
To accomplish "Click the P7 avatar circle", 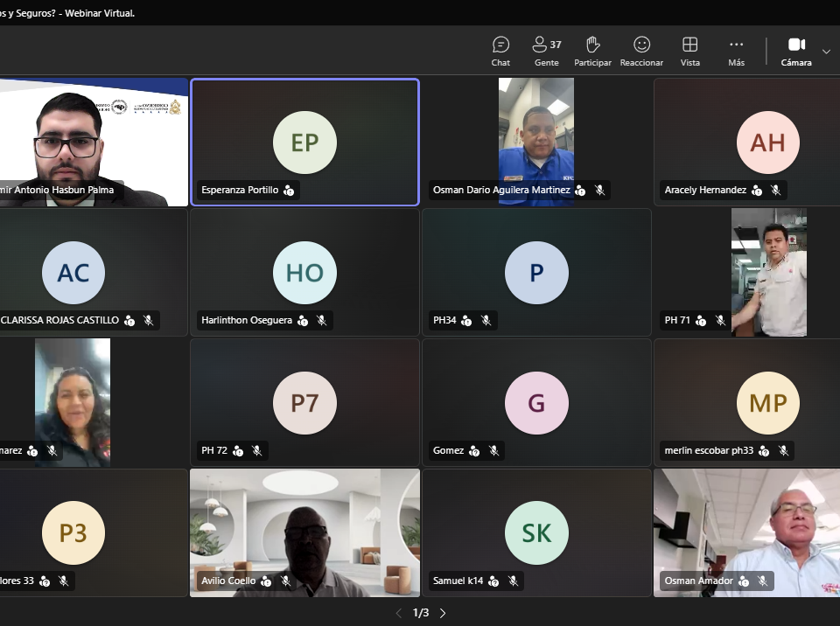I will click(x=304, y=403).
